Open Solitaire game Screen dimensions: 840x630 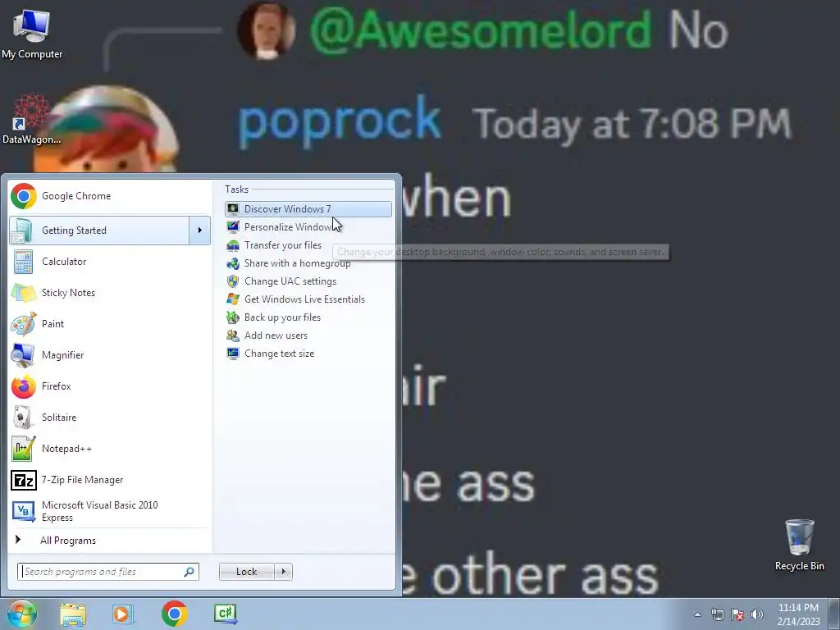click(x=109, y=418)
